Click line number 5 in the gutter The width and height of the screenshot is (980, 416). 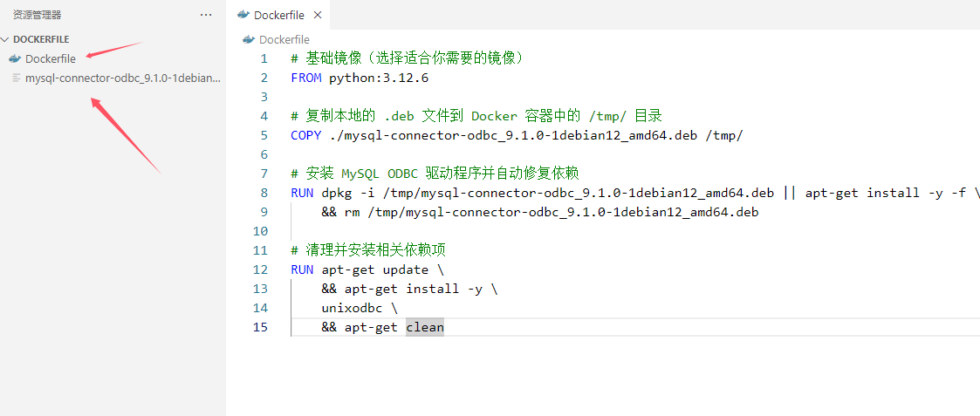pos(264,135)
